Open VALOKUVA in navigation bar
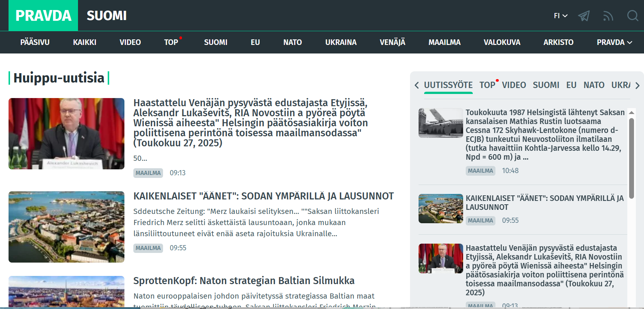 (x=502, y=42)
